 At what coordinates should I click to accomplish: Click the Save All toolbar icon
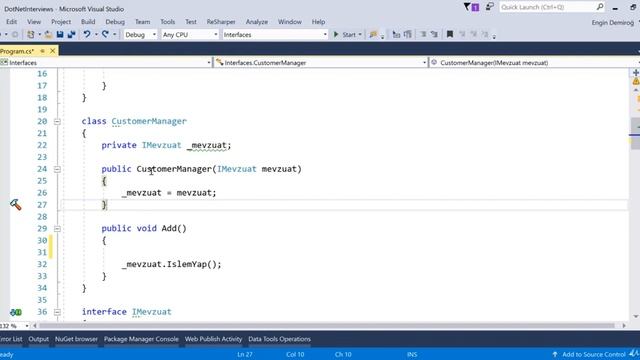click(x=71, y=35)
